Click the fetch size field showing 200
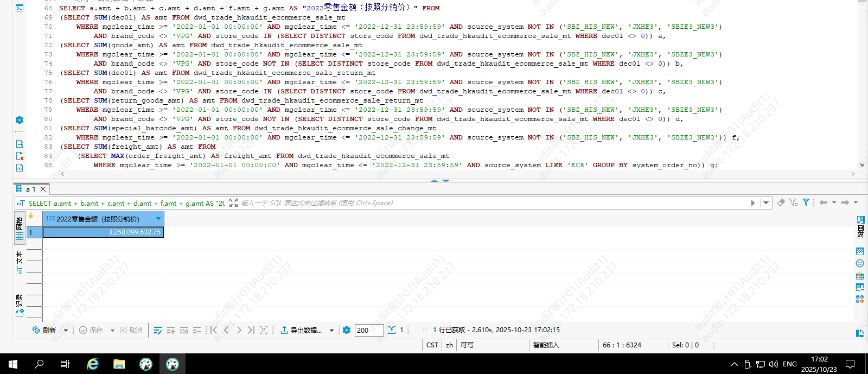The width and height of the screenshot is (868, 374). click(369, 330)
